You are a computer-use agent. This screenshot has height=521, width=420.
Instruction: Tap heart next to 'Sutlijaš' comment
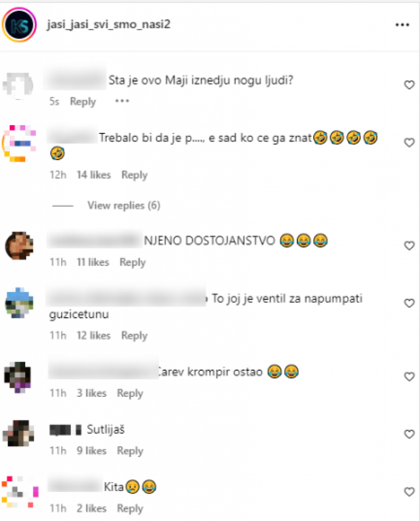tap(409, 434)
